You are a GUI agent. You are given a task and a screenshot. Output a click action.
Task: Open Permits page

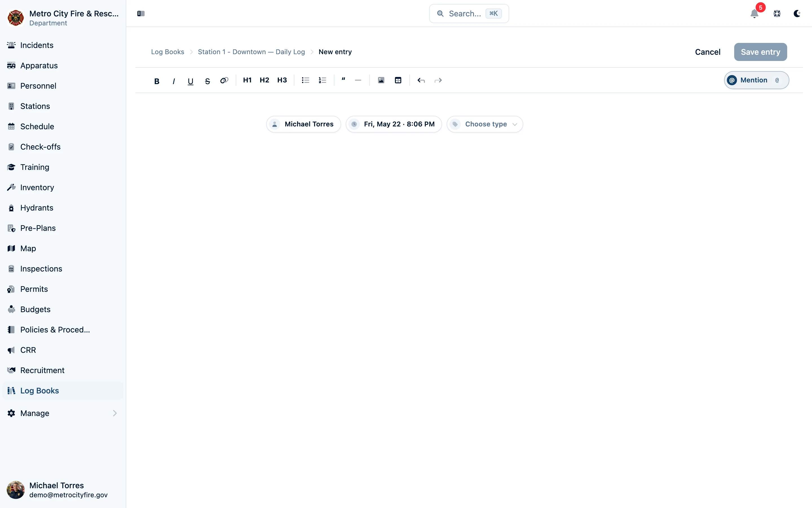(x=63, y=289)
